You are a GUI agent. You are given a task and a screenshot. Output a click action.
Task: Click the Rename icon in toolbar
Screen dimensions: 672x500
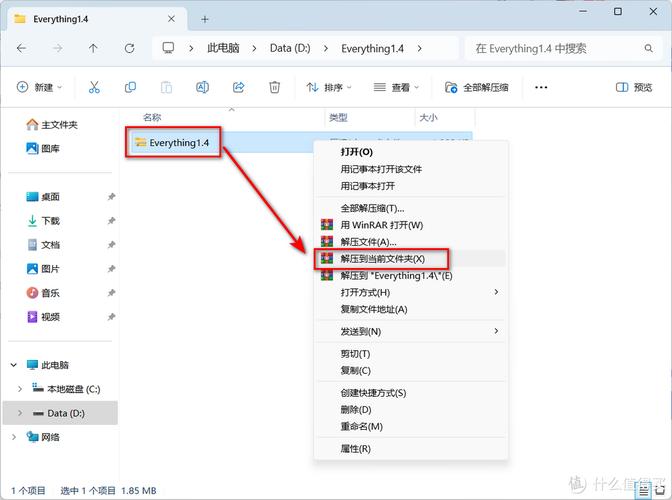click(202, 88)
